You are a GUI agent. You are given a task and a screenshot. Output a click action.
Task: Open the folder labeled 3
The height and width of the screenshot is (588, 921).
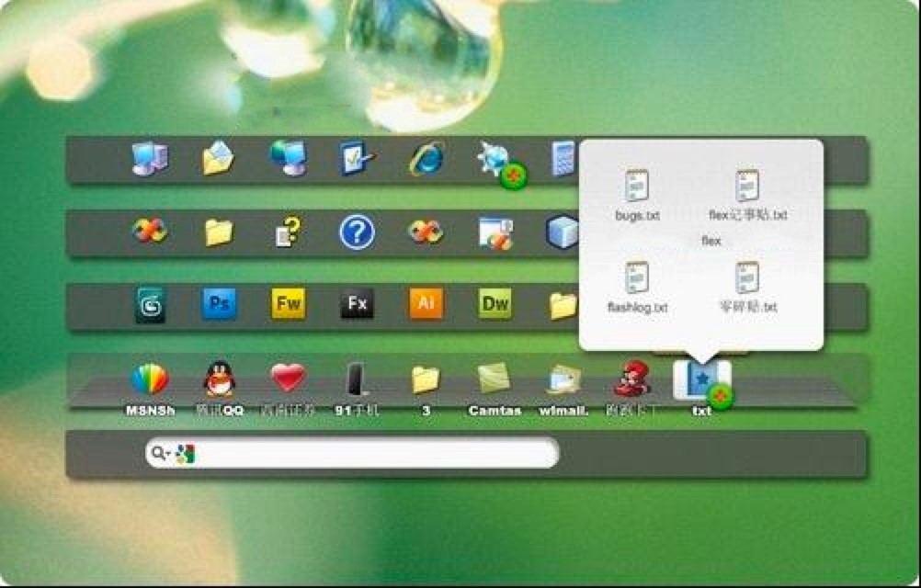426,379
